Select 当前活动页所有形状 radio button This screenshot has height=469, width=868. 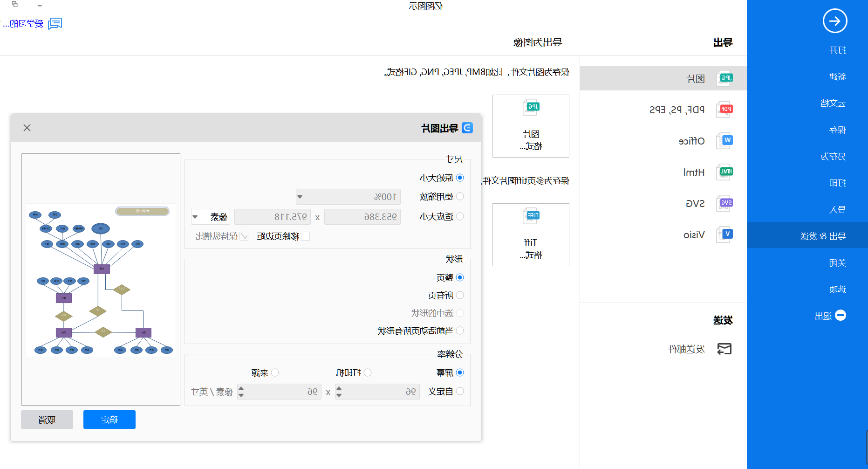(460, 331)
